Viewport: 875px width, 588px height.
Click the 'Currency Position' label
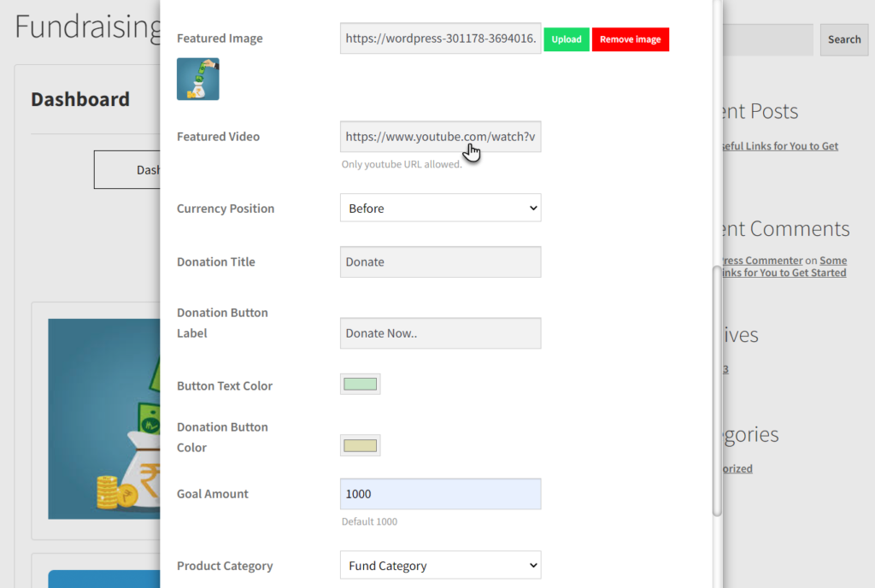tap(226, 209)
